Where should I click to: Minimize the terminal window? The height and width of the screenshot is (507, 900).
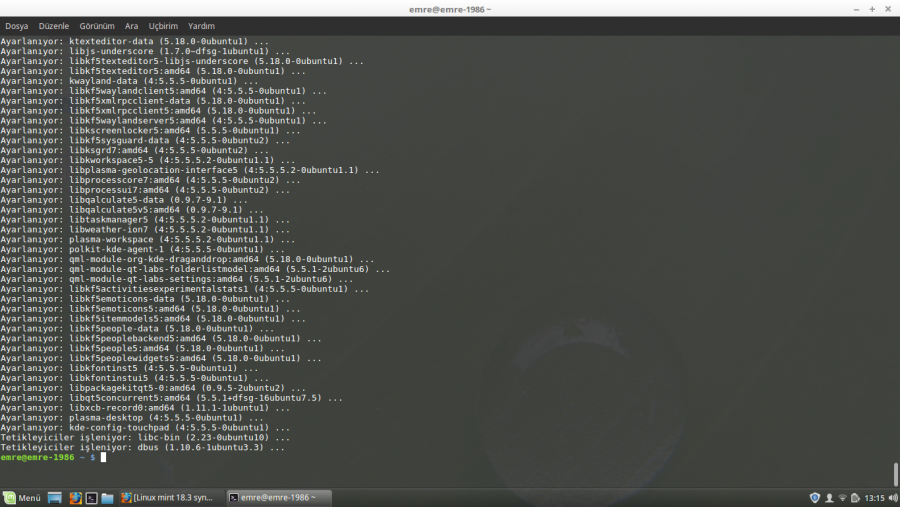[x=856, y=9]
